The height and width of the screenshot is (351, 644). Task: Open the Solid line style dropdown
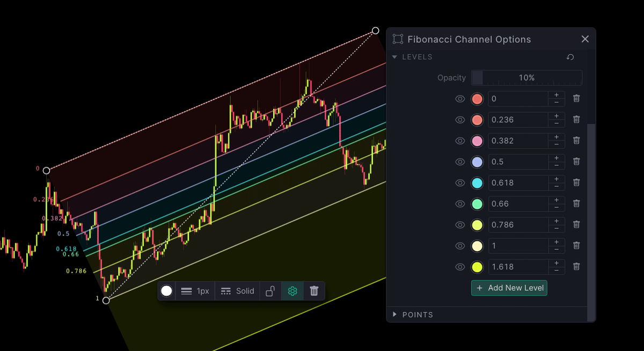(238, 291)
